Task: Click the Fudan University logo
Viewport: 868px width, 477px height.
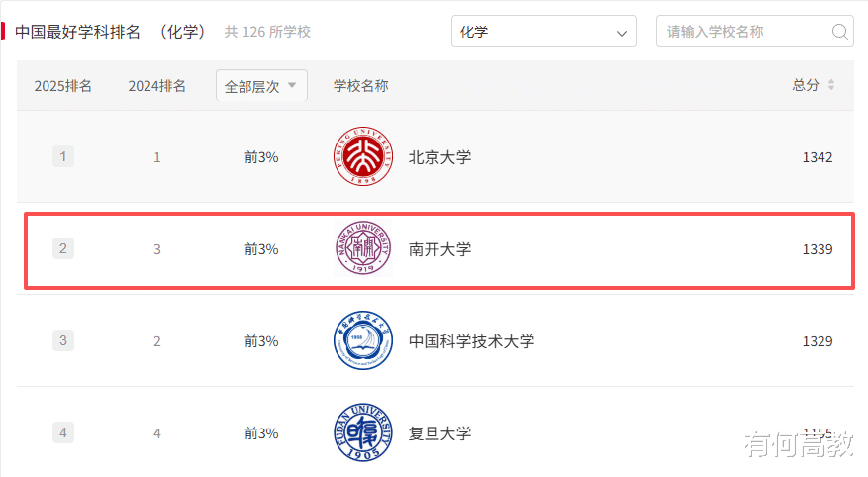Action: tap(363, 433)
